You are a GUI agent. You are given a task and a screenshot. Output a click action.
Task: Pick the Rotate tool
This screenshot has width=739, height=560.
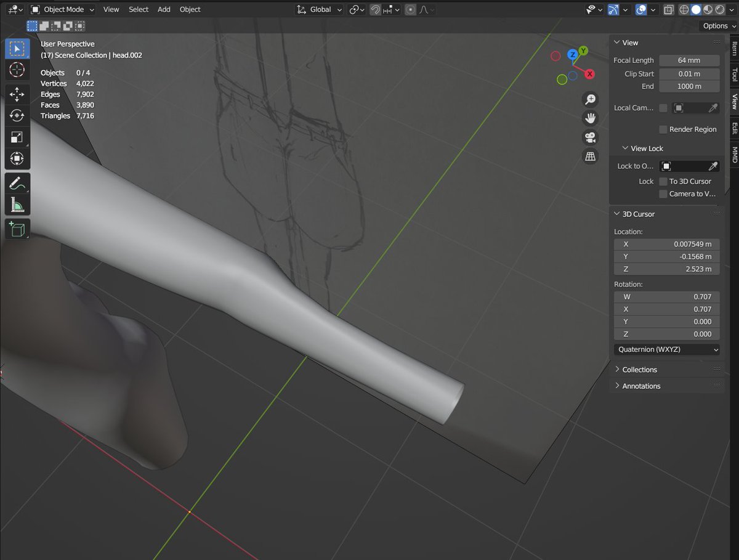click(x=17, y=116)
